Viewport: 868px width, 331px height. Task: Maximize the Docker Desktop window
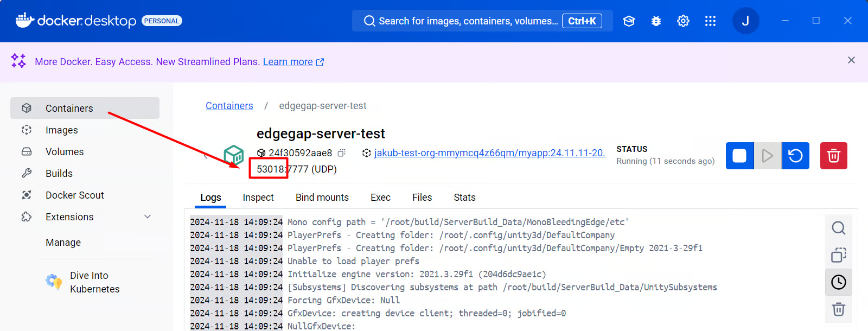(x=816, y=21)
